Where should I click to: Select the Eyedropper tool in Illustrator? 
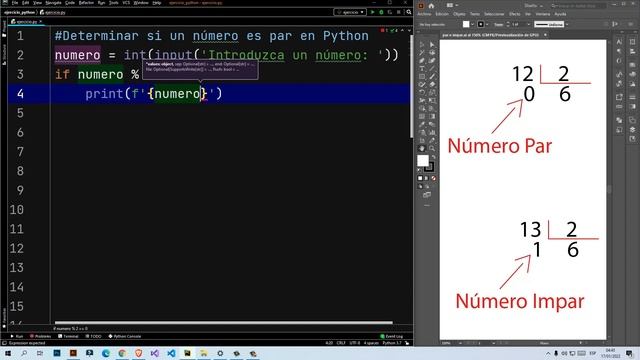(x=422, y=124)
